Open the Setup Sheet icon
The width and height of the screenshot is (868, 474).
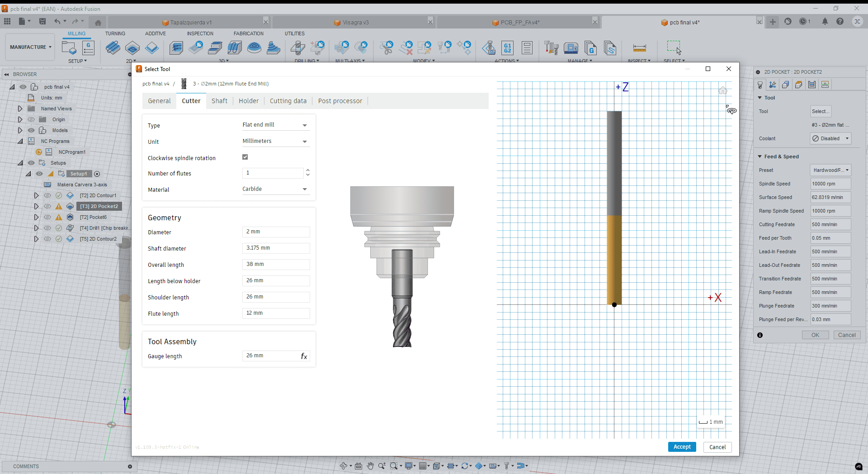527,47
